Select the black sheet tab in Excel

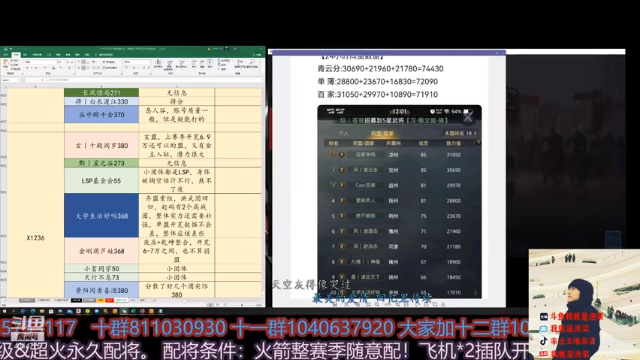[x=76, y=300]
